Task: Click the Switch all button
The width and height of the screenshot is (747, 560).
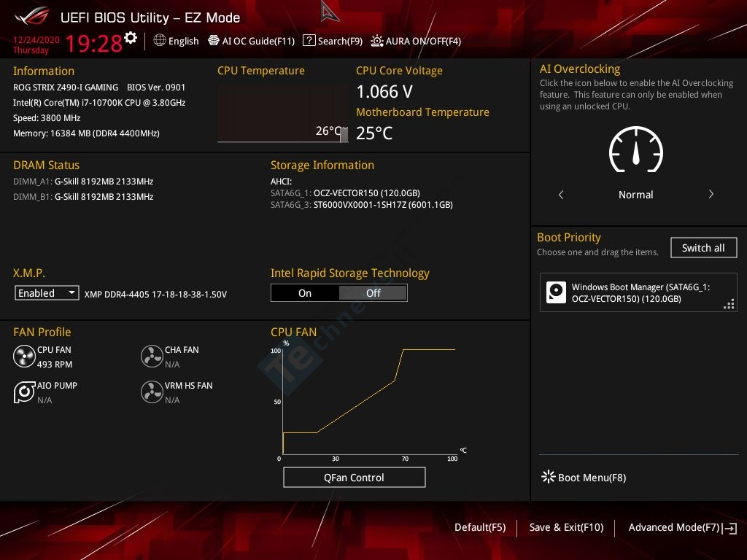Action: coord(703,248)
